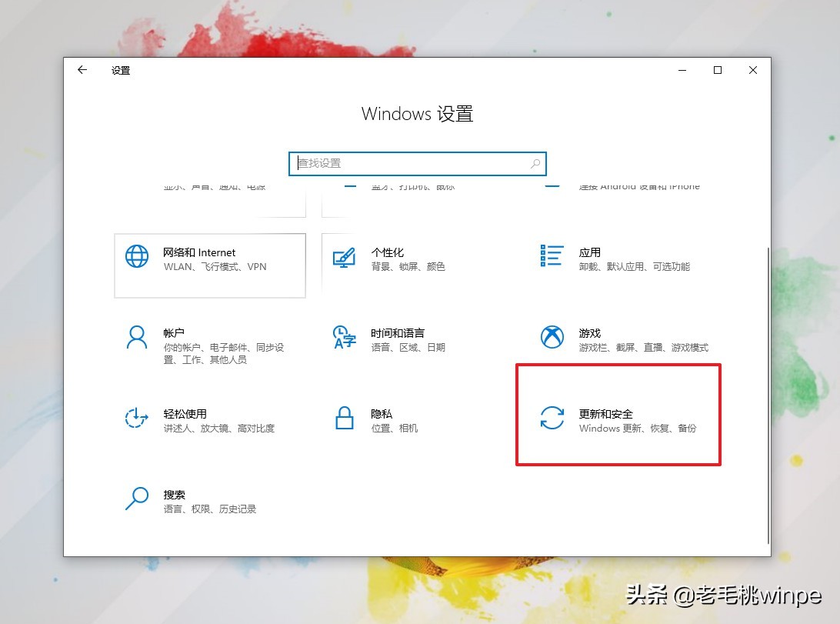Screen dimensions: 840x624
Task: Open 时间和语言 settings label
Action: (398, 333)
